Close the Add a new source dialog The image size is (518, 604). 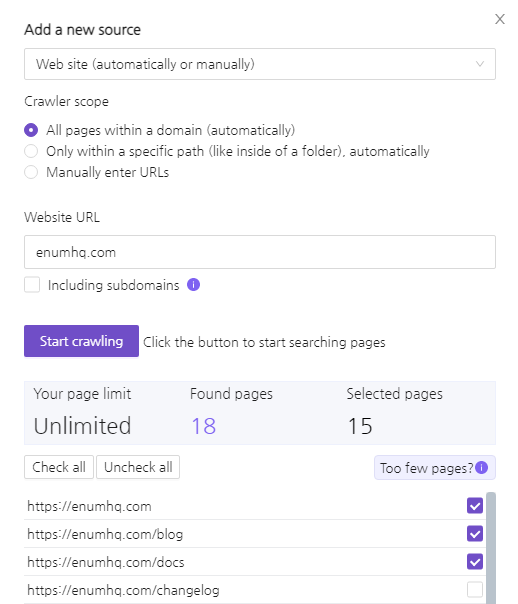click(500, 19)
